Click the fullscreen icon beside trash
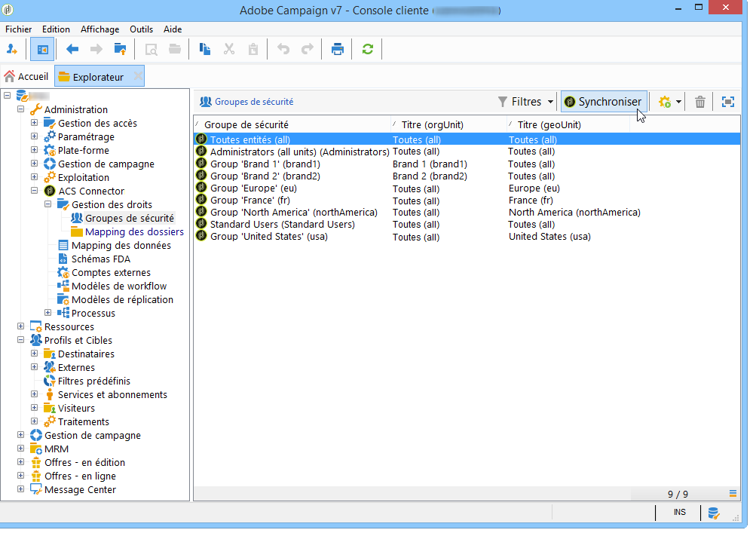 [728, 103]
